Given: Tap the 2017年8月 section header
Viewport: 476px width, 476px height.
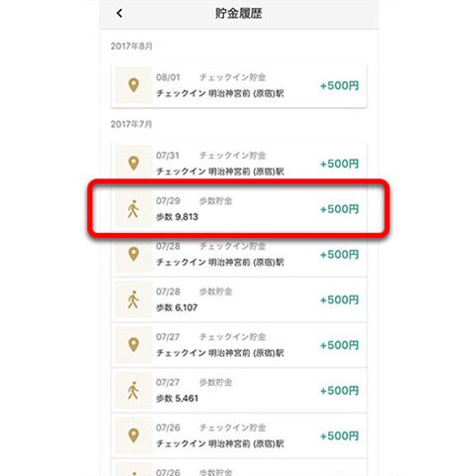Looking at the screenshot, I should 132,46.
